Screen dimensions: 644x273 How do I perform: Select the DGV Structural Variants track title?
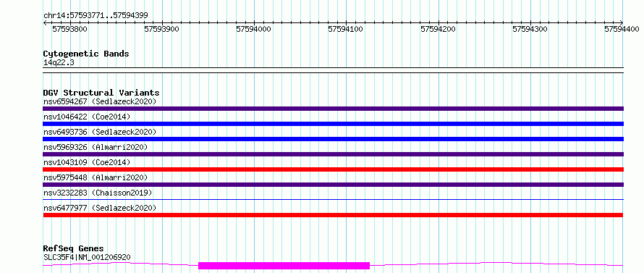coord(101,93)
